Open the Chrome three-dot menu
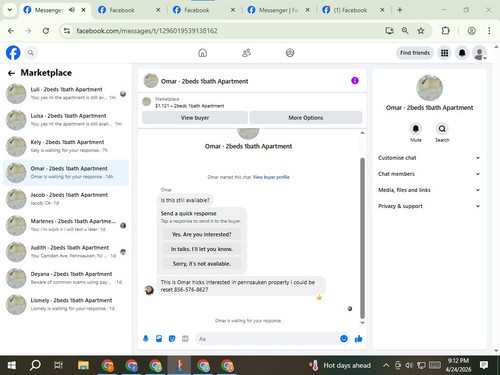This screenshot has height=375, width=500. tap(489, 31)
